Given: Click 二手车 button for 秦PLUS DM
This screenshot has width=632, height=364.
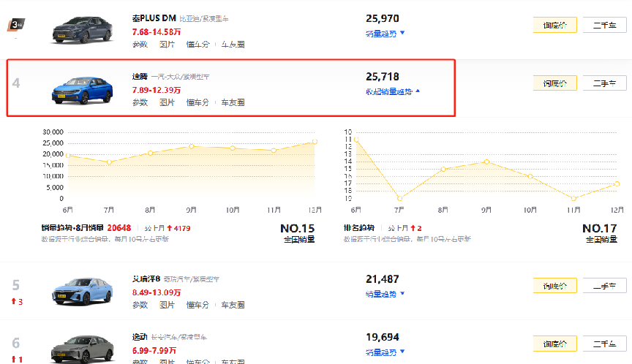Looking at the screenshot, I should [605, 25].
